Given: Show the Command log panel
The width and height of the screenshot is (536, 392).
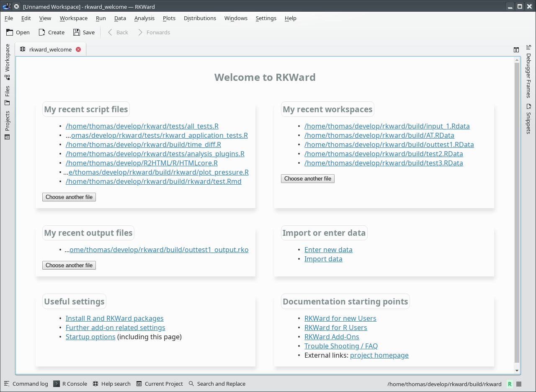Looking at the screenshot, I should 26,384.
